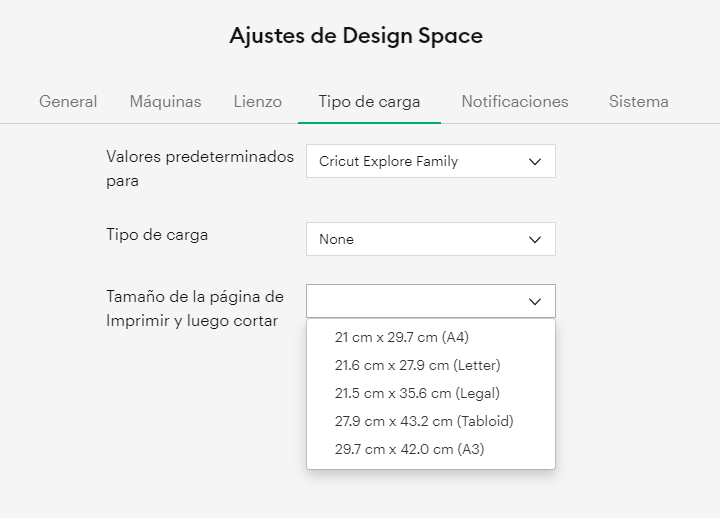Click the Tipo de carga field label
Image resolution: width=720 pixels, height=518 pixels.
click(157, 235)
